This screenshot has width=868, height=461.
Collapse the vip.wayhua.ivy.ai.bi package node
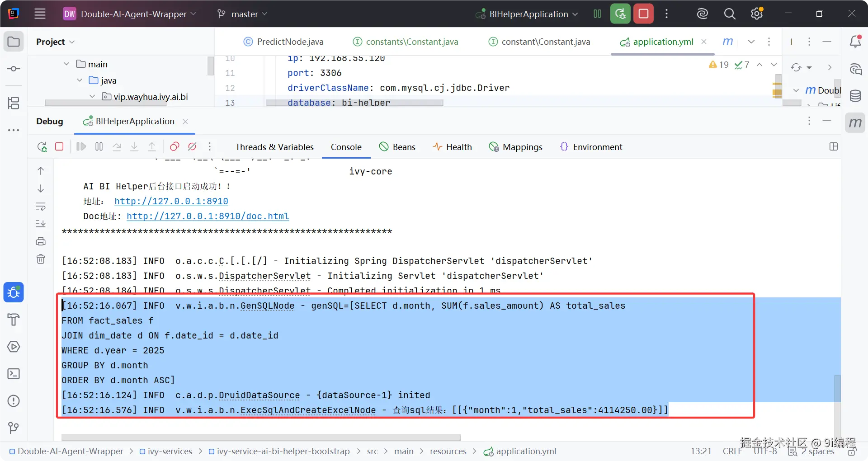(x=92, y=96)
